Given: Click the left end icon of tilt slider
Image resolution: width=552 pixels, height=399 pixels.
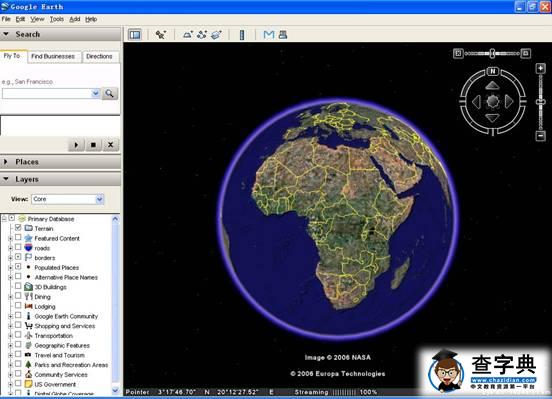Looking at the screenshot, I should 458,54.
